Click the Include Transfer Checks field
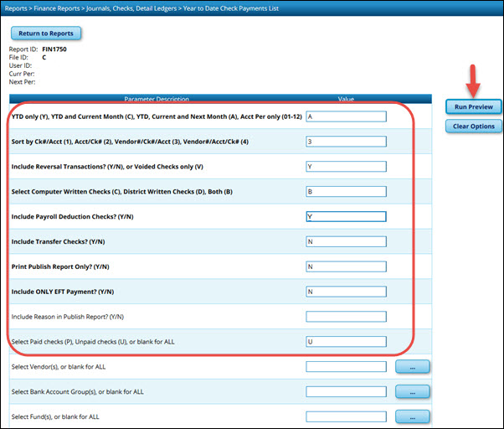 346,242
